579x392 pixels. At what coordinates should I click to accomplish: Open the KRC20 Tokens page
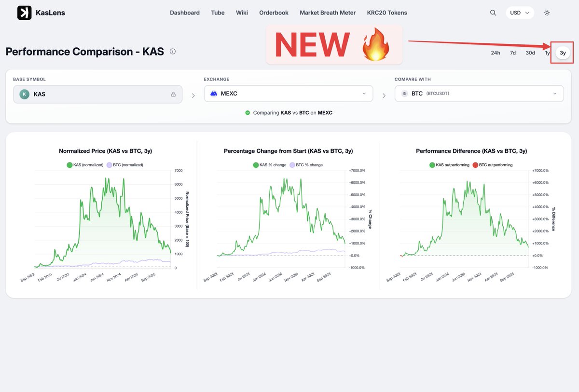[386, 13]
